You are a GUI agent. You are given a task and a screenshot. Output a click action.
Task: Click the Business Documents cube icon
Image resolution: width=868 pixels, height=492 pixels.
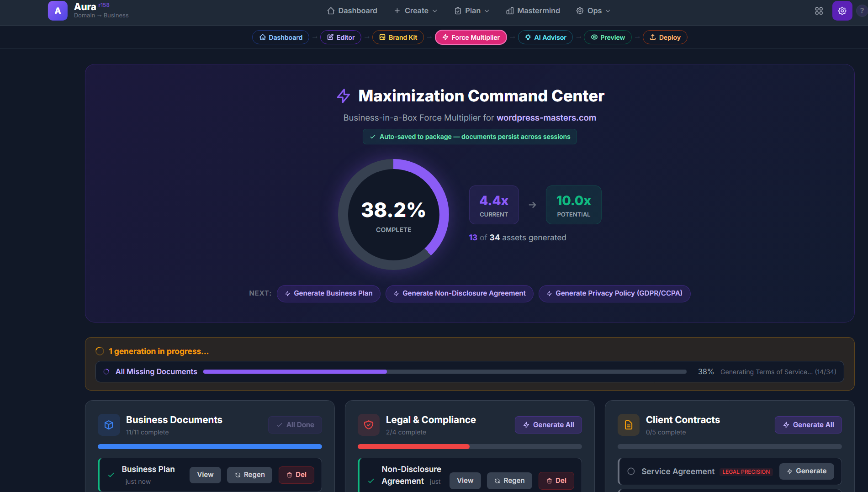[x=109, y=425]
